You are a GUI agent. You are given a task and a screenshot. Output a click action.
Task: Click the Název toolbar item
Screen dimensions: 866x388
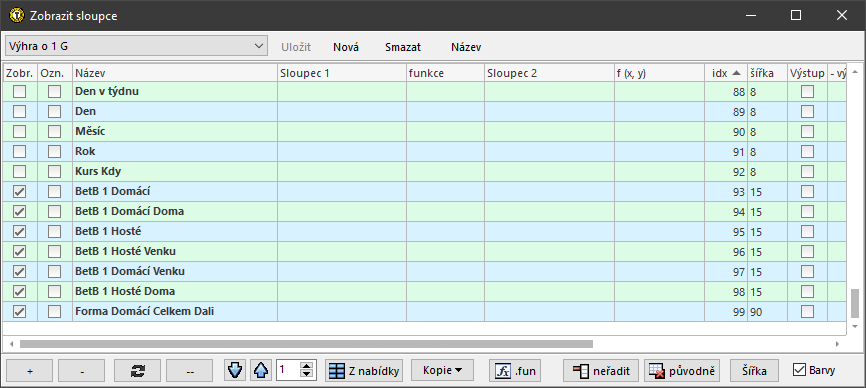pos(466,47)
